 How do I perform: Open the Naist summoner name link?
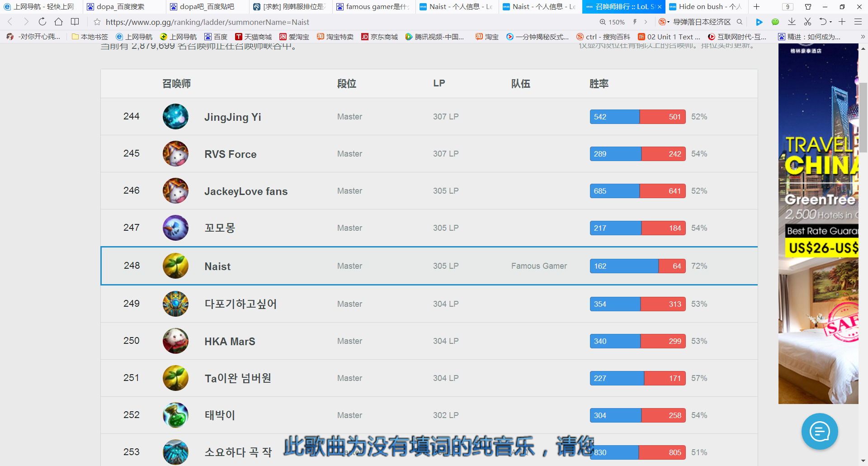coord(217,266)
